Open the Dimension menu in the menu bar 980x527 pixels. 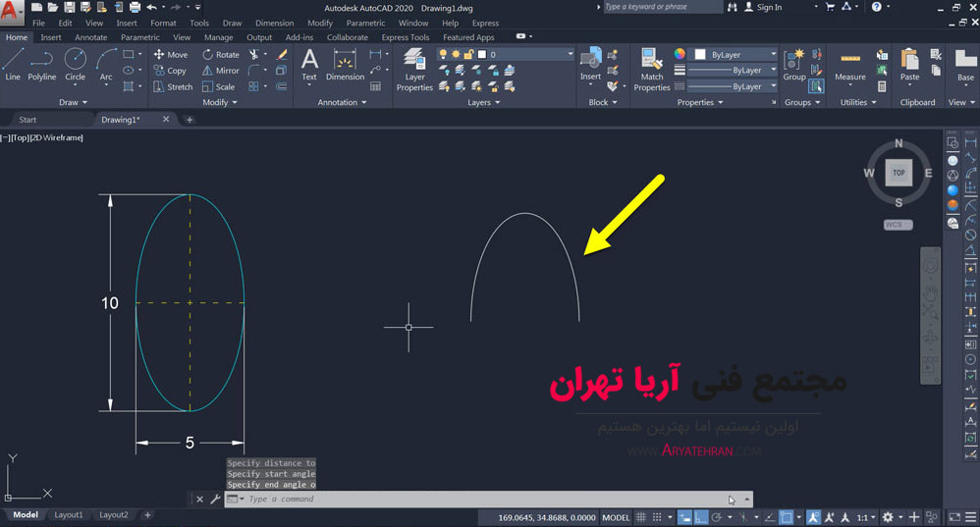274,24
